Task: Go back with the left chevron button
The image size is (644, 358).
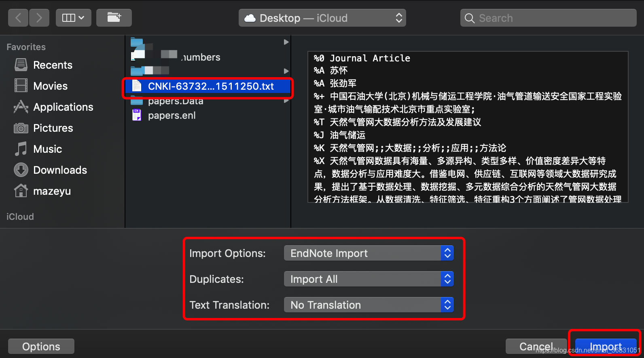Action: pyautogui.click(x=18, y=18)
